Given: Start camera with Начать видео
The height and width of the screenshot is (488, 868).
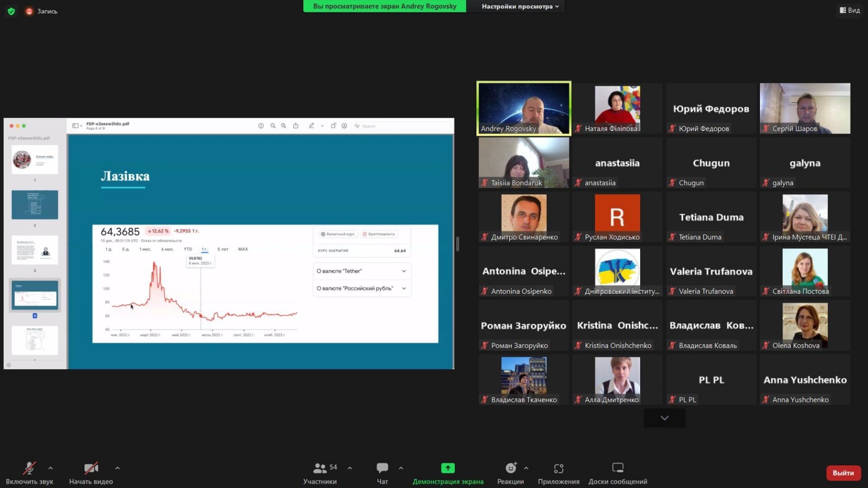Looking at the screenshot, I should tap(91, 468).
